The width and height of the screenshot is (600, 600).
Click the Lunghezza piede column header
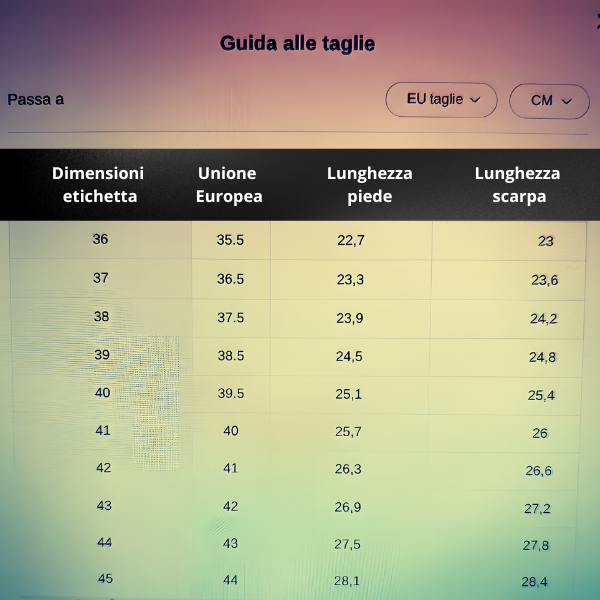370,185
